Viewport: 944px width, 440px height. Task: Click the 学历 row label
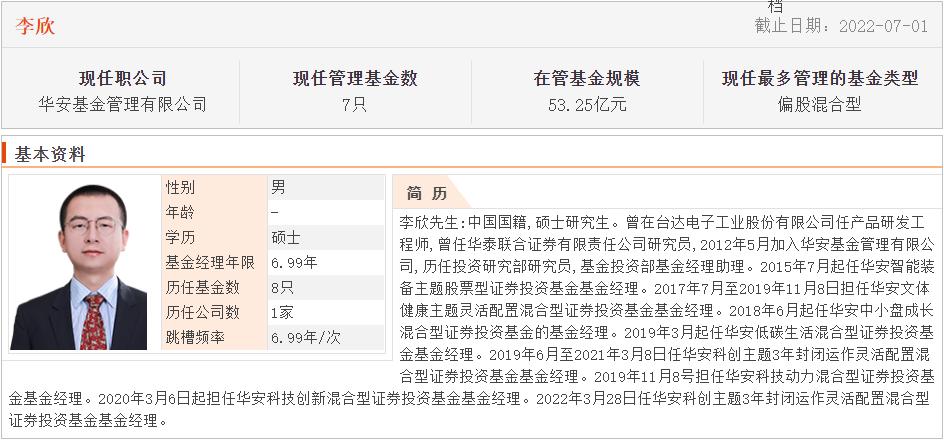180,238
